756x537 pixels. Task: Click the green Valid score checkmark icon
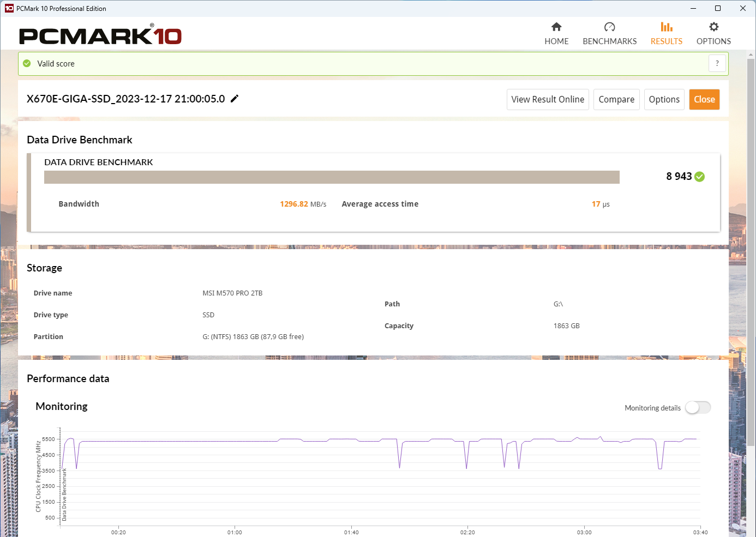pyautogui.click(x=27, y=64)
